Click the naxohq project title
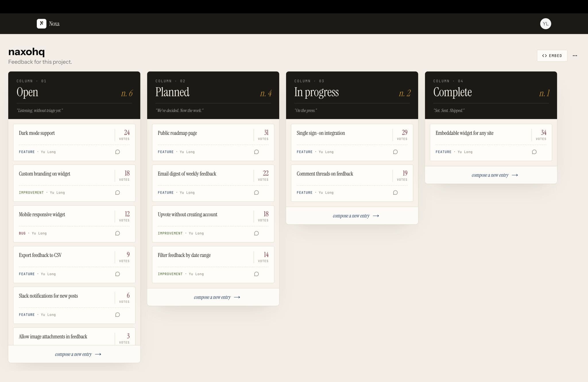 pos(26,52)
